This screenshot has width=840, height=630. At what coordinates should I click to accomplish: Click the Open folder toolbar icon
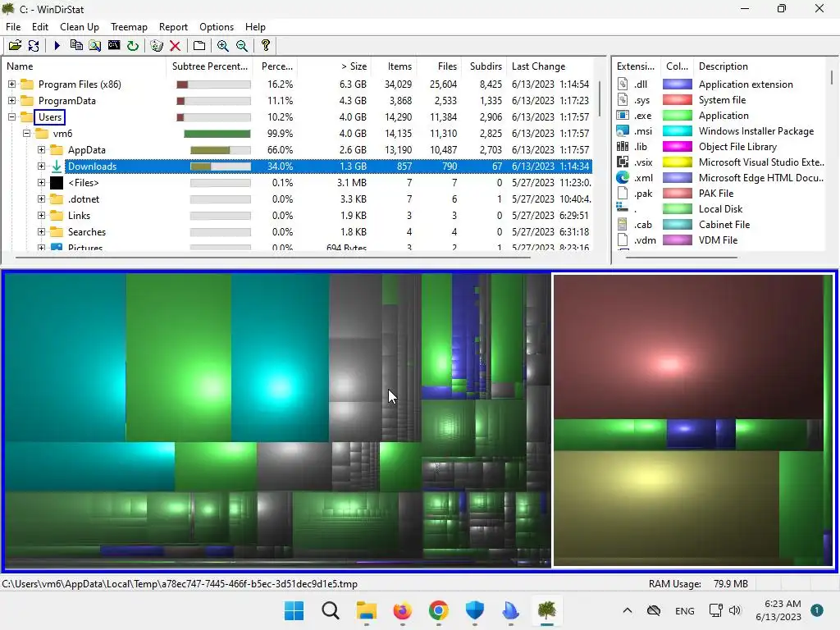(x=15, y=46)
